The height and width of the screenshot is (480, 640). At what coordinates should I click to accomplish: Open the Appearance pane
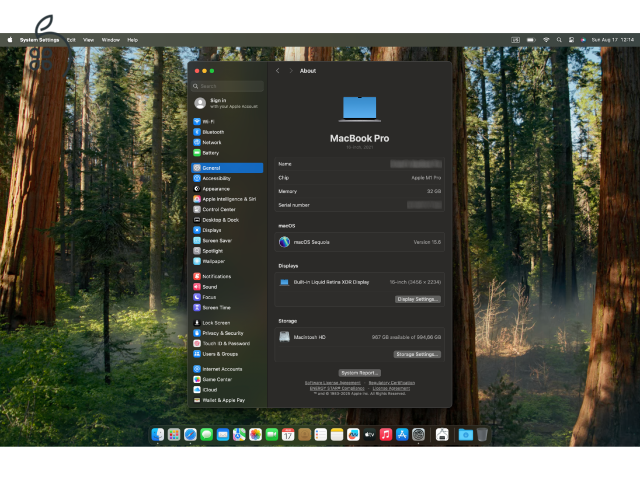click(227, 189)
